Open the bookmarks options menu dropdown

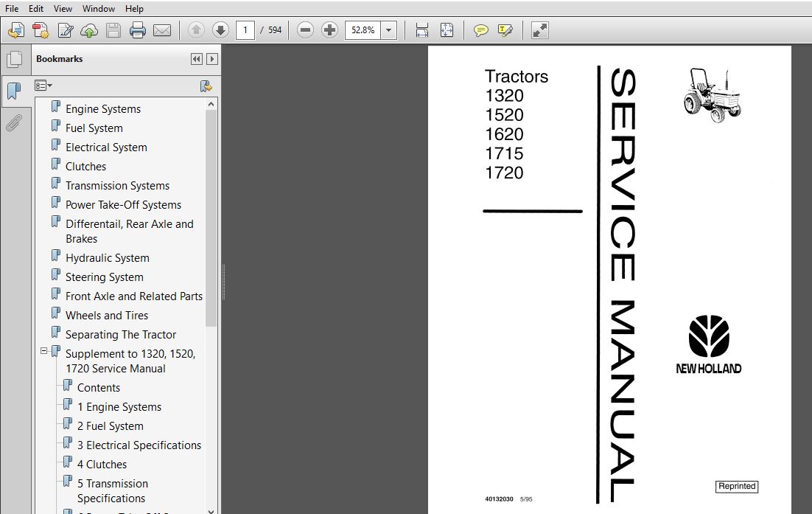click(43, 86)
